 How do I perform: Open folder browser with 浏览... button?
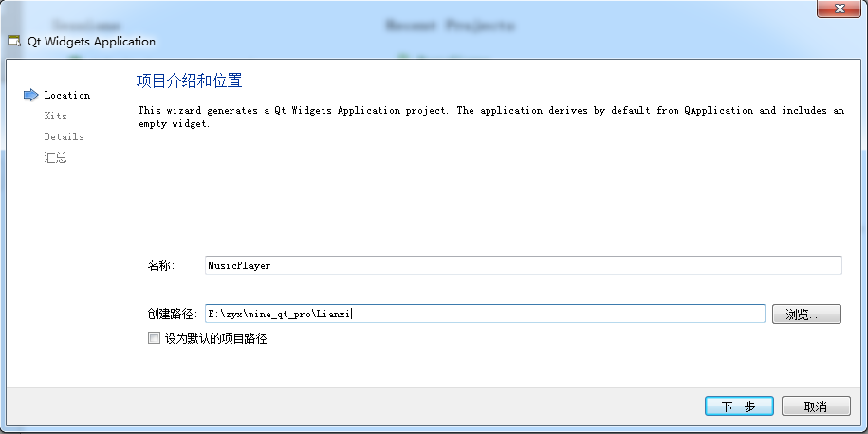coord(806,314)
